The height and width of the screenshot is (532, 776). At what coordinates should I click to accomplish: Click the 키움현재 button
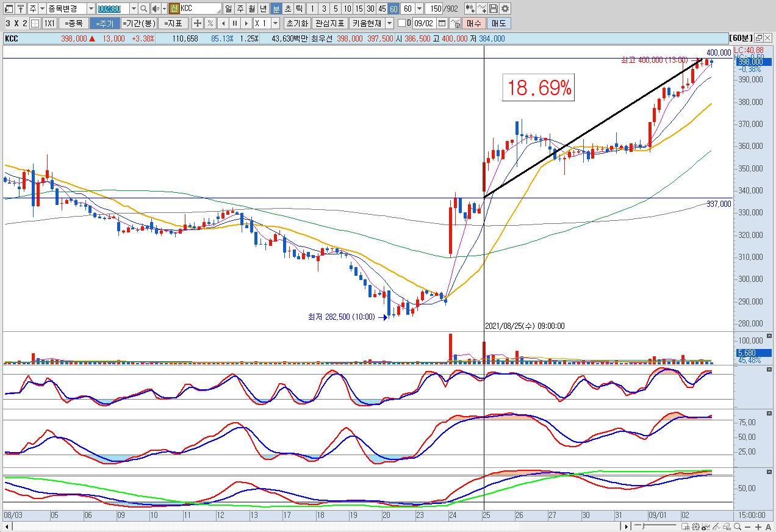[366, 23]
